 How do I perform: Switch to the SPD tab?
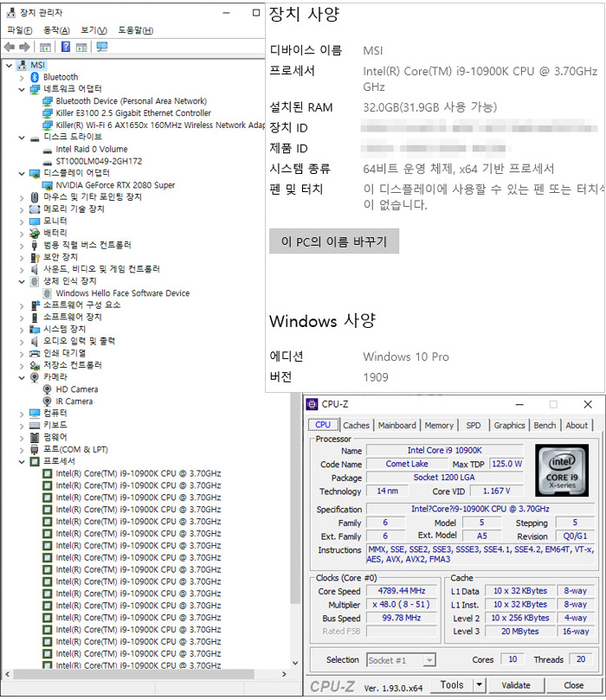[474, 426]
